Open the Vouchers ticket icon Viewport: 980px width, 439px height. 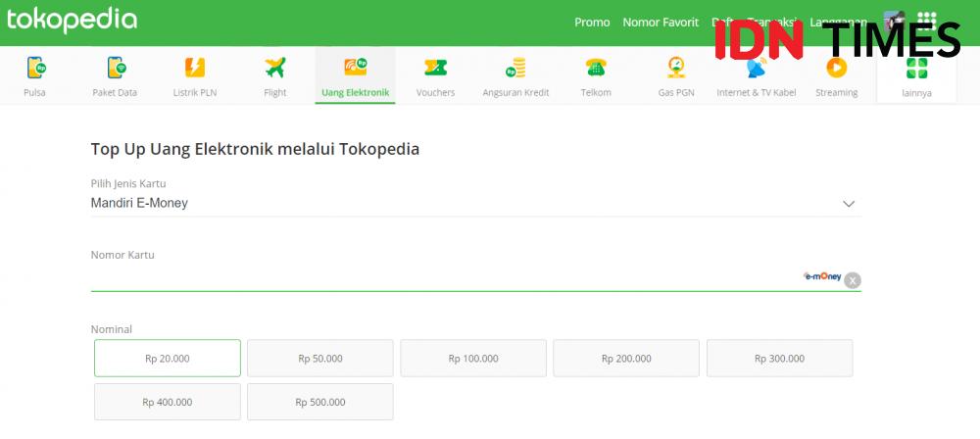pos(435,68)
